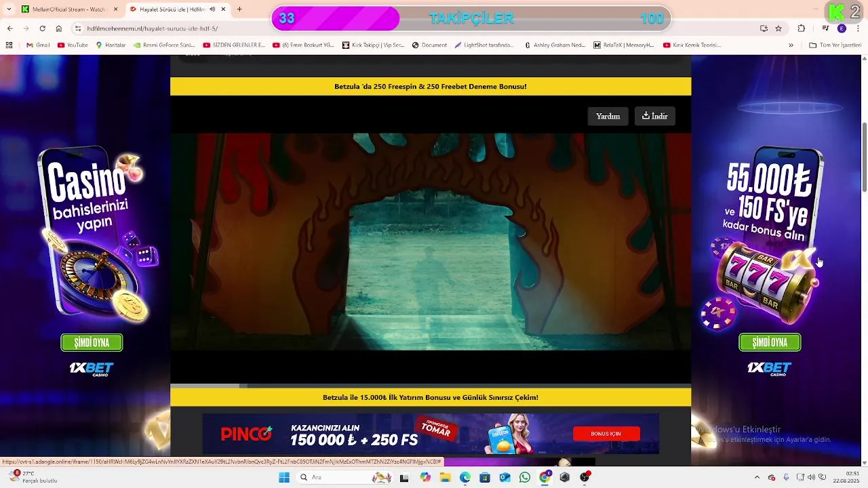Open the volume control in system tray
Image resolution: width=868 pixels, height=488 pixels.
pos(811,477)
